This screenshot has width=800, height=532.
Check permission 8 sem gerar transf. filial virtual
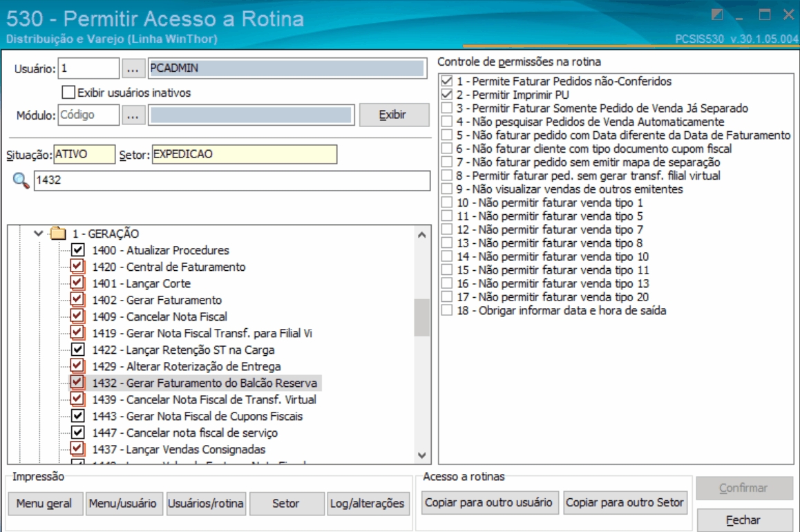pos(447,175)
